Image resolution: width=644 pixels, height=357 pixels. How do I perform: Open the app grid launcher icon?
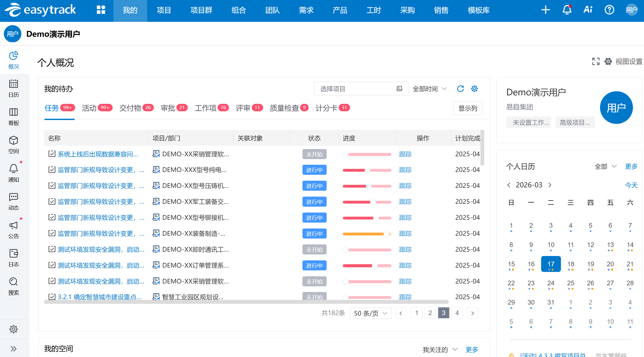101,10
